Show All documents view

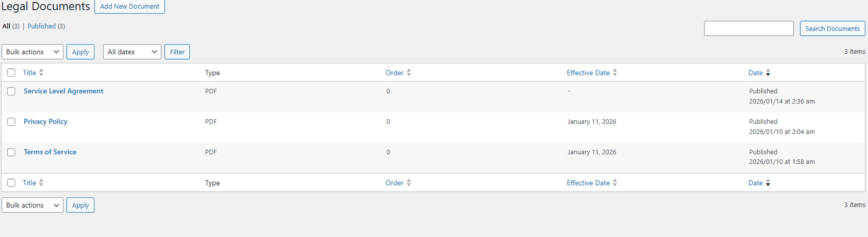(7, 26)
